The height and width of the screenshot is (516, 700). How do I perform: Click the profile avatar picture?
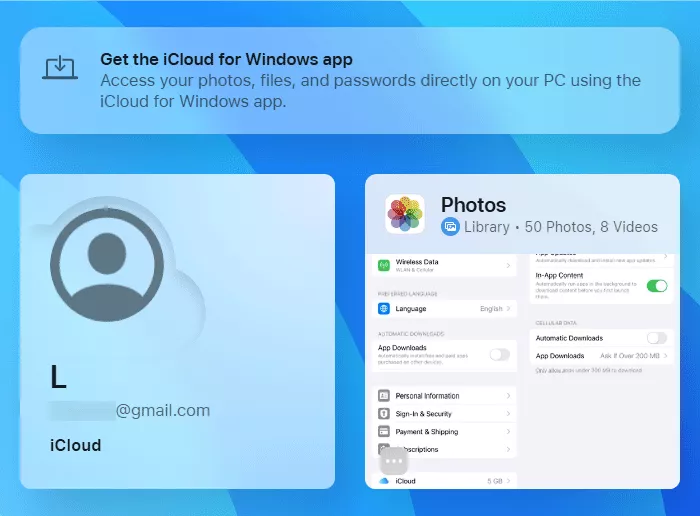tap(107, 264)
